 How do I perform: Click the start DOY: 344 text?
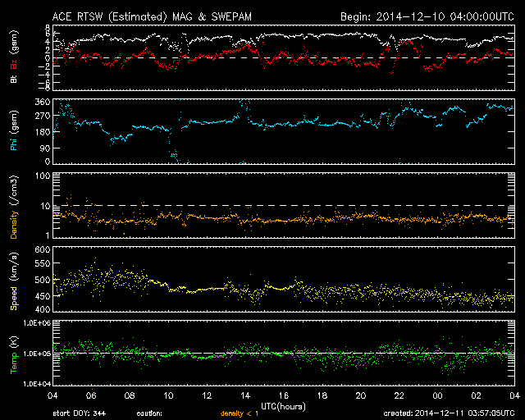(x=78, y=414)
